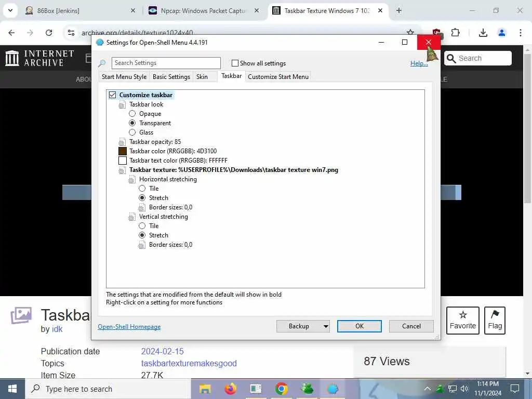Switch to Start Menu Style tab
The height and width of the screenshot is (399, 532).
pyautogui.click(x=124, y=77)
